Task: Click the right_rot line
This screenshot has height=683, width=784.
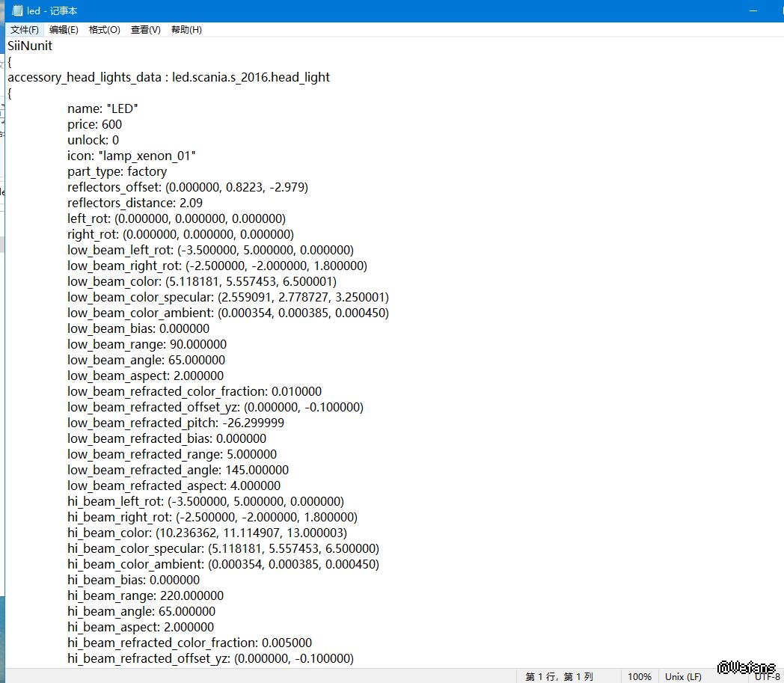Action: tap(180, 234)
